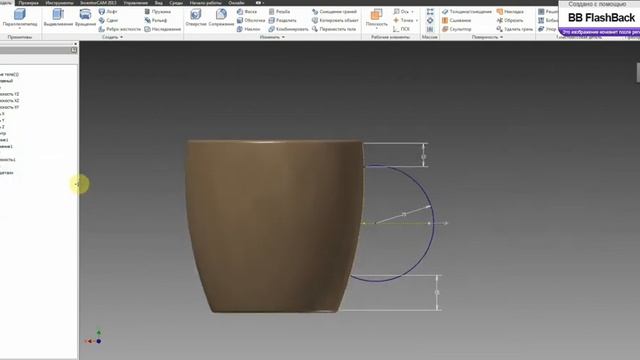Screen dimensions: 640x360
Task: Select Переместить тела move bodies tool
Action: tap(335, 29)
